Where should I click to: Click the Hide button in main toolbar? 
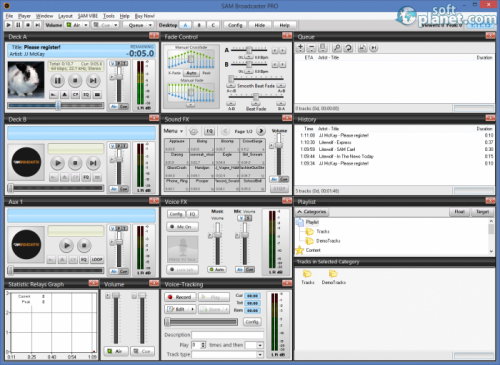tap(260, 25)
